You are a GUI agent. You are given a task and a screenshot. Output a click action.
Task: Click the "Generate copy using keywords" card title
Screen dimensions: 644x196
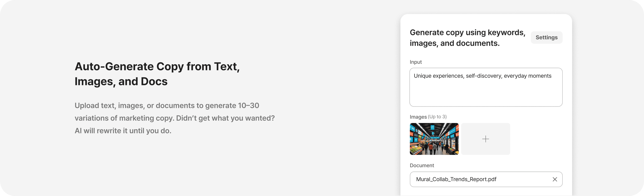point(467,33)
